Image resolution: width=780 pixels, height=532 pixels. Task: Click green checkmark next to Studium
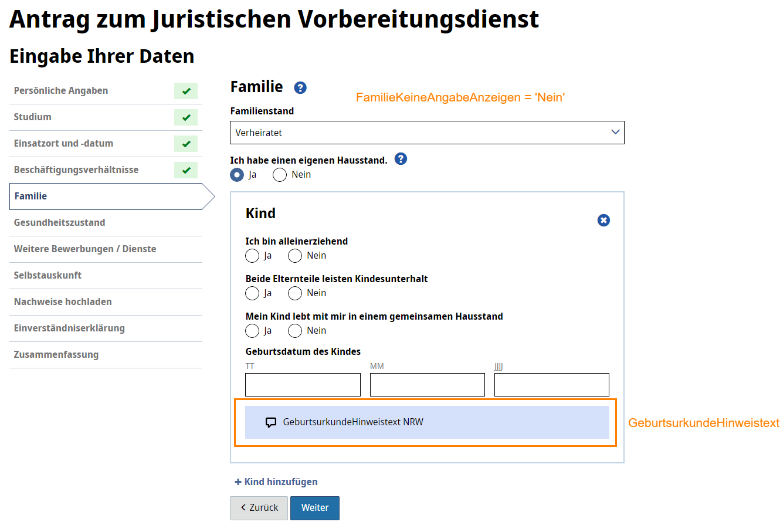(186, 117)
